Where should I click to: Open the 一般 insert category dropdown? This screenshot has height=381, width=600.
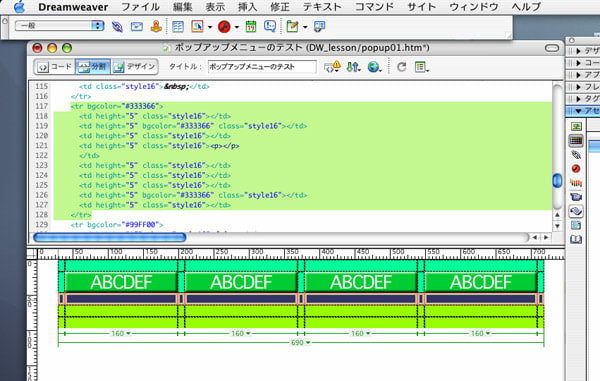59,26
